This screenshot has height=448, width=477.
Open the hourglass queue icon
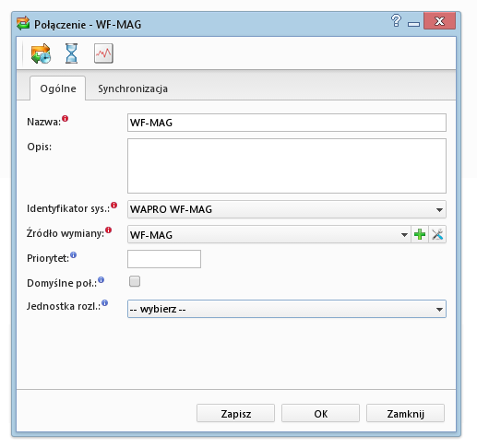(71, 53)
